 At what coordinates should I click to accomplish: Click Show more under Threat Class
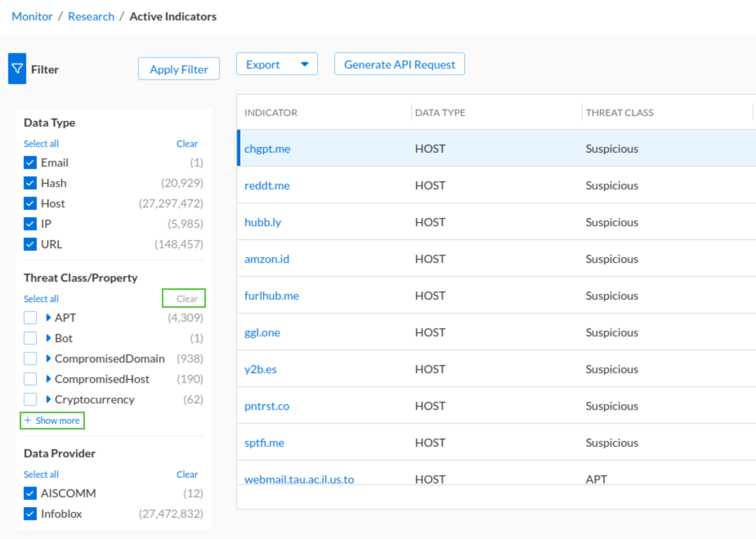52,421
